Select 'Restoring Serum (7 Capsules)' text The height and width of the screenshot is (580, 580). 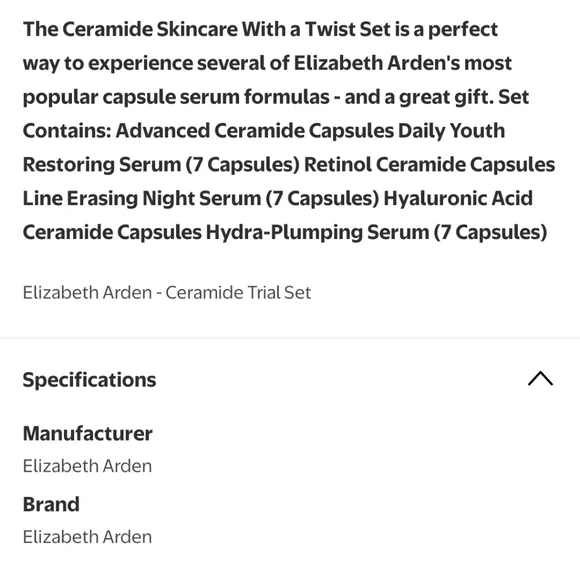(x=161, y=165)
